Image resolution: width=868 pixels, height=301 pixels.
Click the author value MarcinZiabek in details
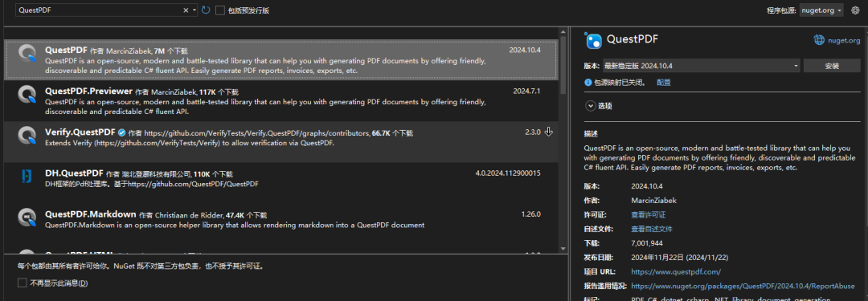(x=653, y=201)
